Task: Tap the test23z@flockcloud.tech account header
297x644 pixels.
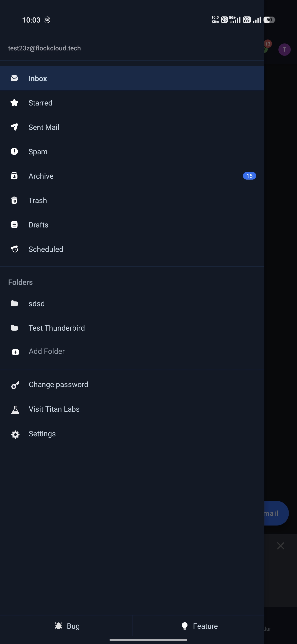Action: pos(45,48)
